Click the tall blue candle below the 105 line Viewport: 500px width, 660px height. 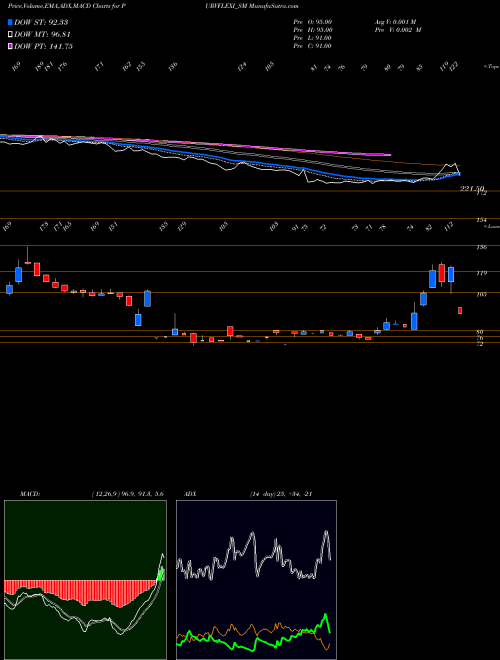pyautogui.click(x=415, y=319)
